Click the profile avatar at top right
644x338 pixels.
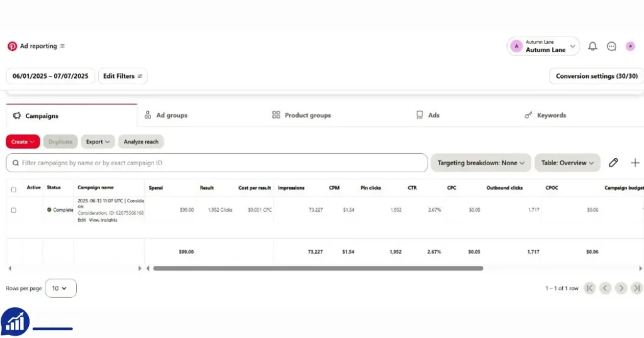coord(630,46)
